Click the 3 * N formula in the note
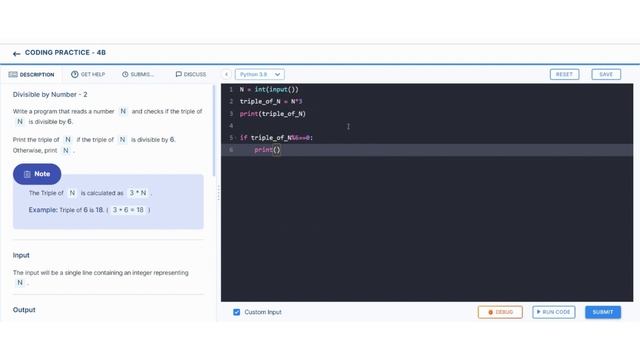Image resolution: width=640 pixels, height=360 pixels. pyautogui.click(x=138, y=193)
